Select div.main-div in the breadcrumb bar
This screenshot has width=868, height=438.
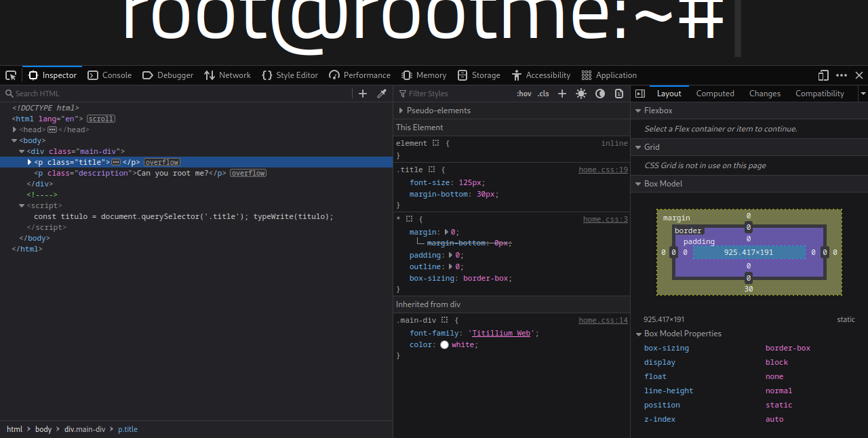click(84, 429)
